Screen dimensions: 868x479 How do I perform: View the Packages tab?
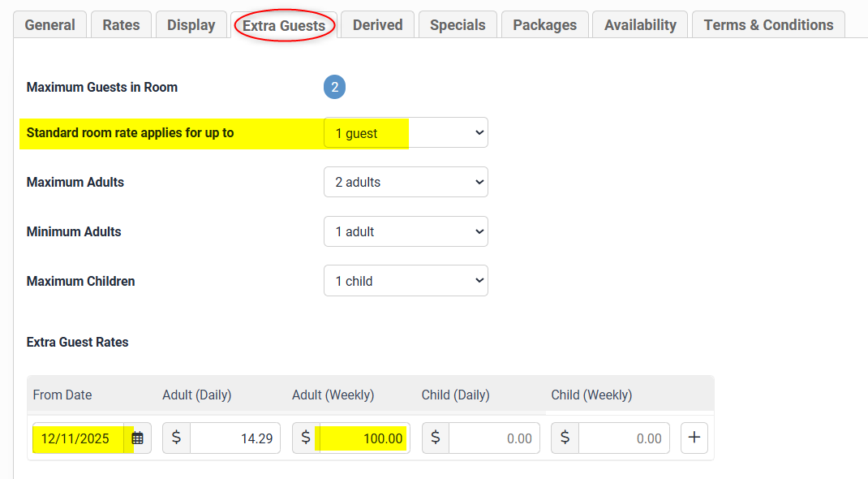pos(544,25)
